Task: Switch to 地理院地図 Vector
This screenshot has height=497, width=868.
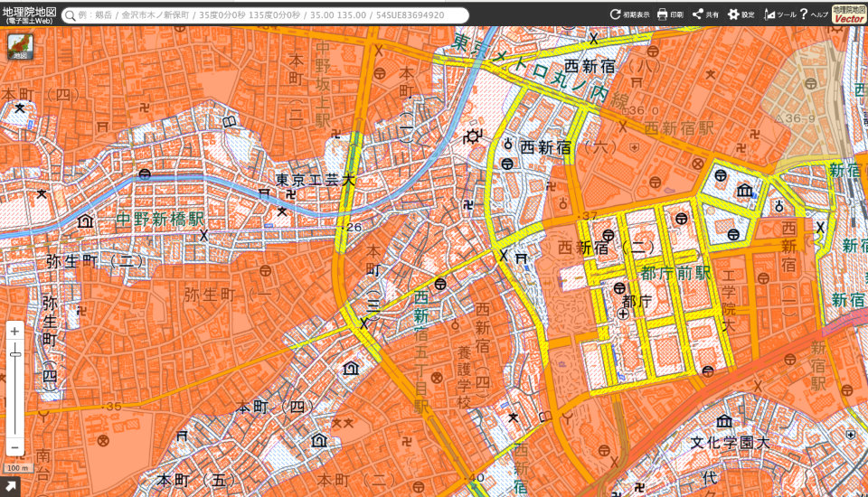Action: [849, 14]
